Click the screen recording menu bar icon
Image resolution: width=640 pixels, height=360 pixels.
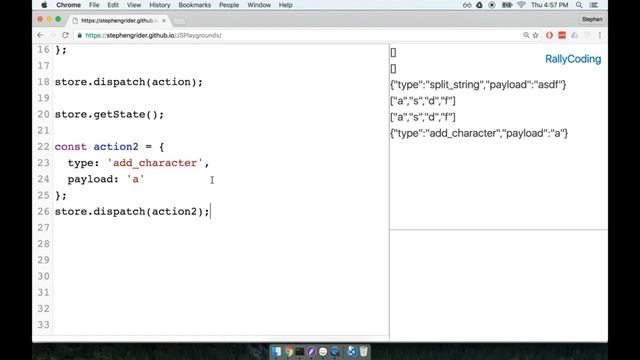(492, 5)
